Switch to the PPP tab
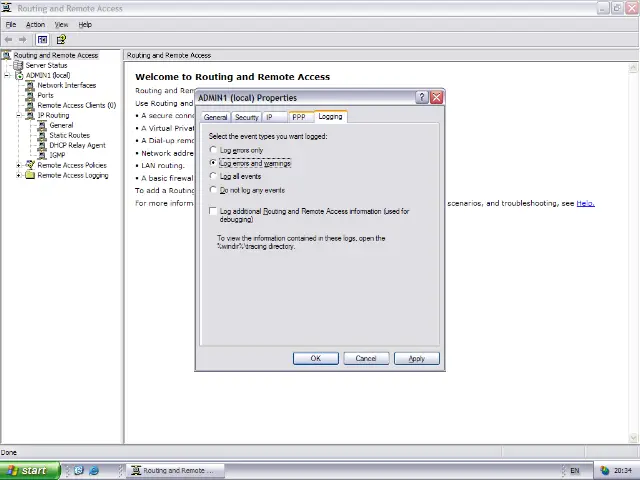 pyautogui.click(x=300, y=117)
